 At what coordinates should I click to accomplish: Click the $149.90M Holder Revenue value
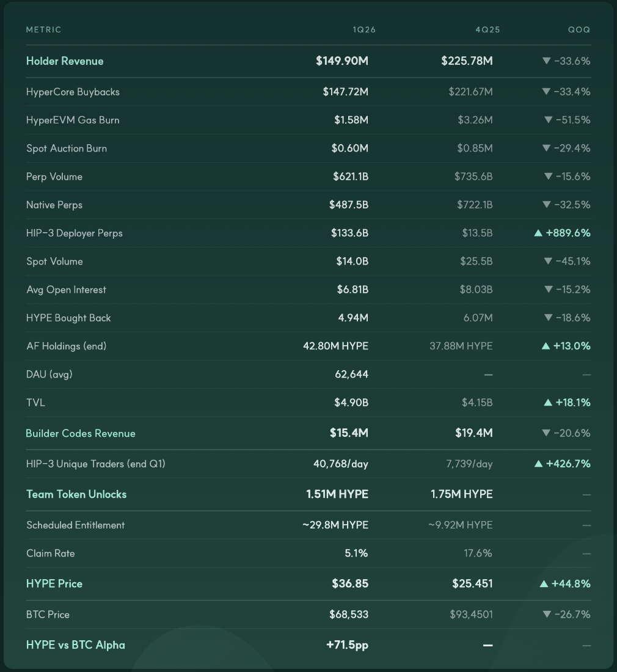point(342,61)
